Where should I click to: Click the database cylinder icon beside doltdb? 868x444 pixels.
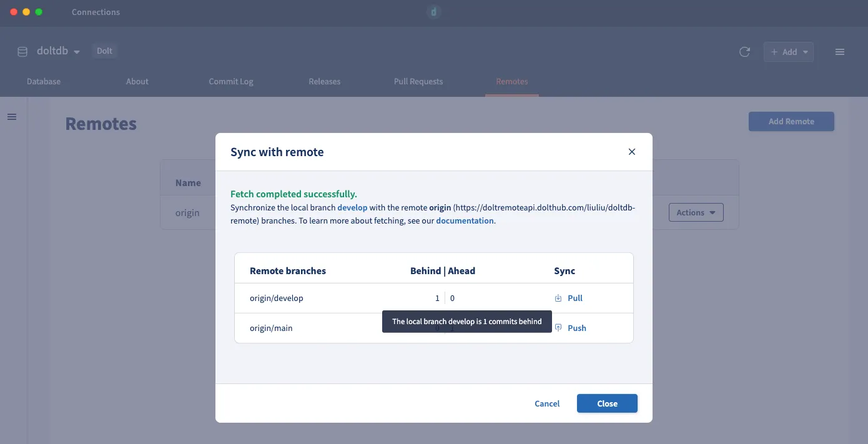(x=22, y=52)
